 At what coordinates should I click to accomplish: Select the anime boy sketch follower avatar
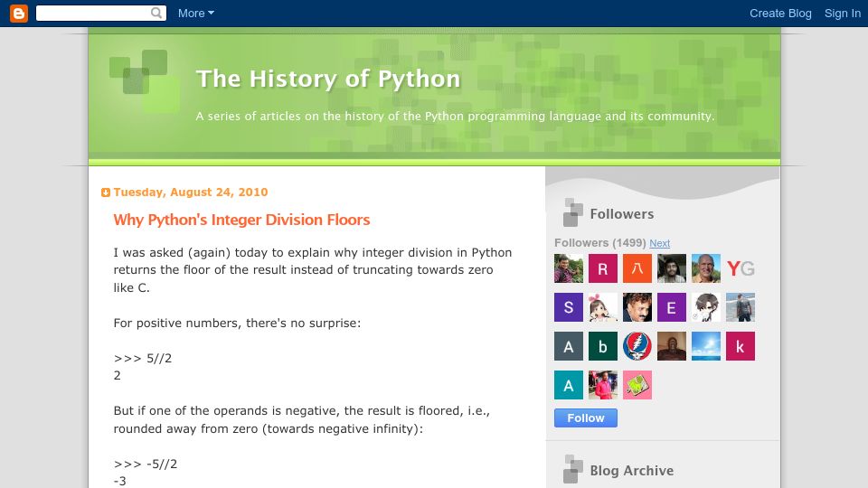point(706,307)
